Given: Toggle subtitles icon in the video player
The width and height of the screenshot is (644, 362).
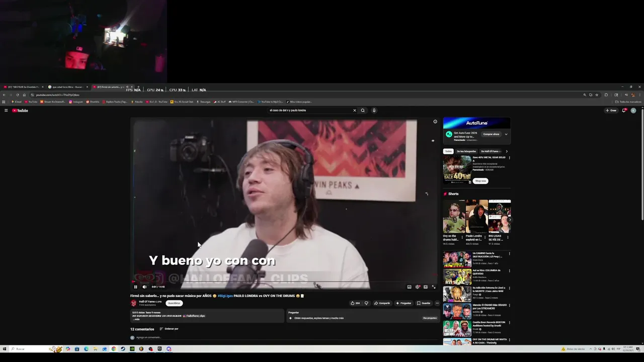Looking at the screenshot, I should point(409,287).
